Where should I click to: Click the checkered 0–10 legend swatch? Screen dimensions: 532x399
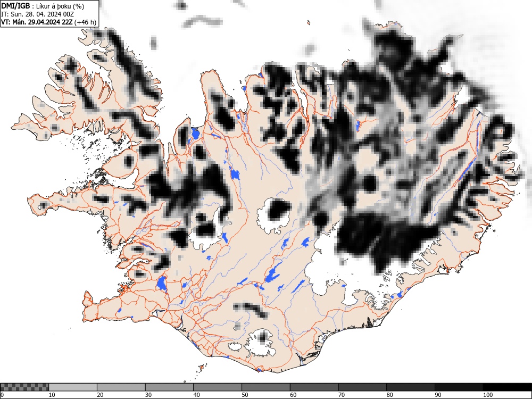pos(24,387)
